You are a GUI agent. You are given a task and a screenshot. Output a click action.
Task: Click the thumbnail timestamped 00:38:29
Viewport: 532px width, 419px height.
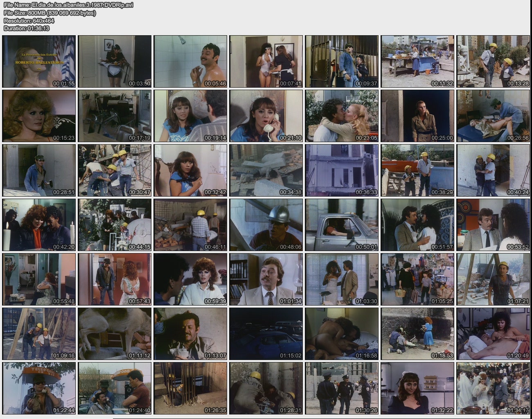pyautogui.click(x=417, y=170)
